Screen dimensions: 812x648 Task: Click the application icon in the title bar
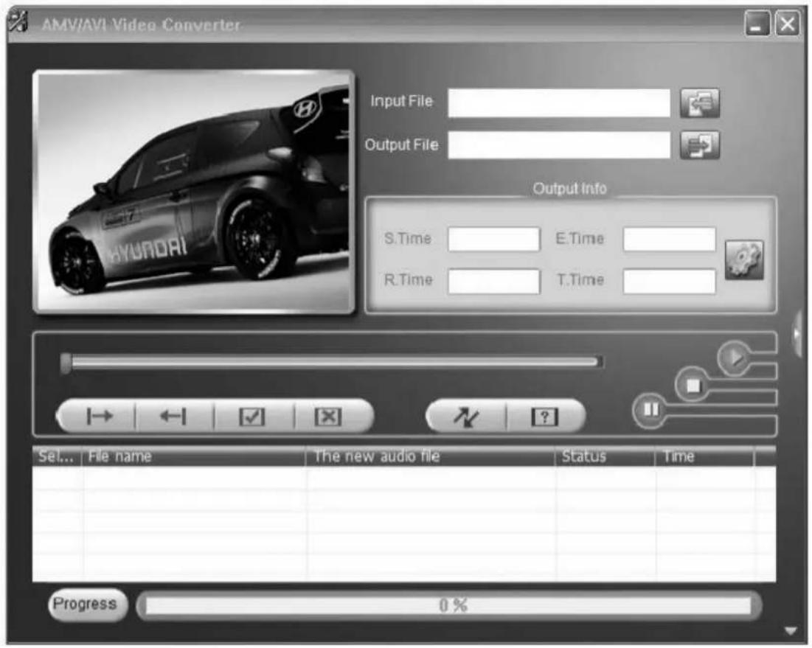18,21
